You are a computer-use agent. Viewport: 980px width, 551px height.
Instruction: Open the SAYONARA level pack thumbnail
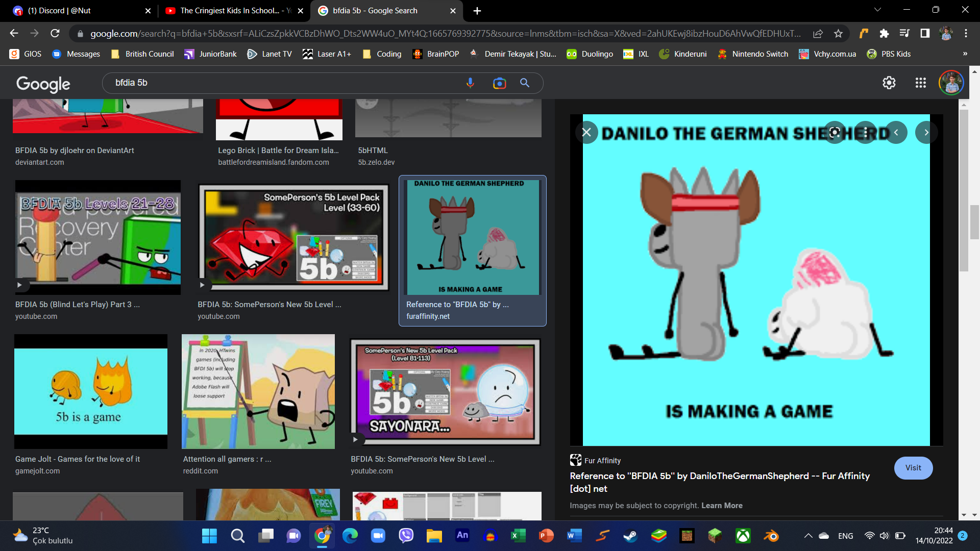point(445,392)
